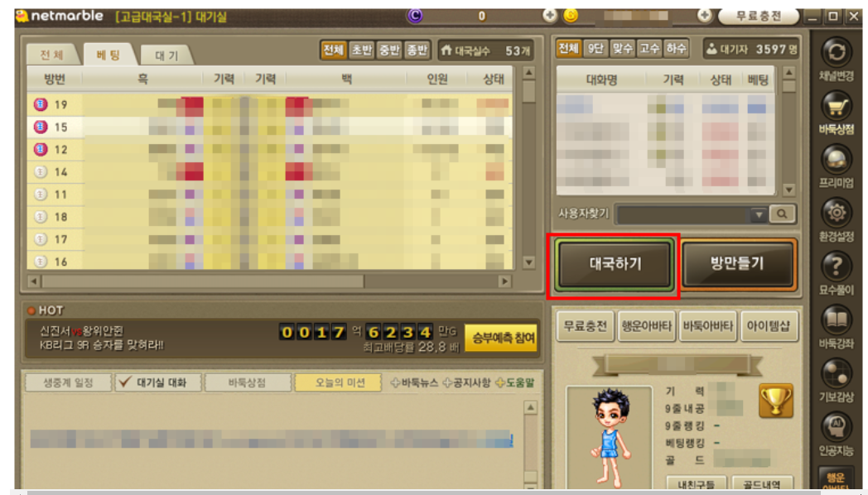Click the 방만들기 button
This screenshot has height=495, width=868.
point(738,264)
